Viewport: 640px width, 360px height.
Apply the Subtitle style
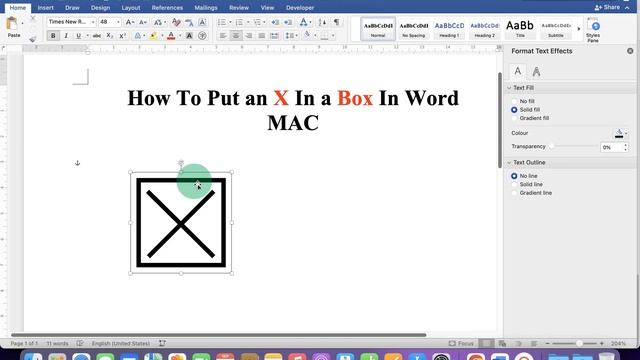(556, 29)
